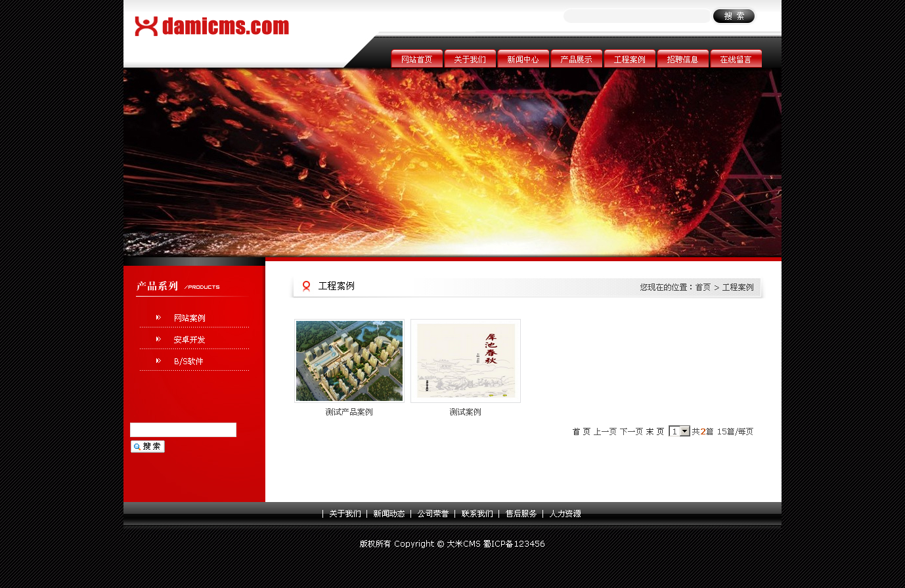Open 网站案例 in the sidebar
905x588 pixels.
pyautogui.click(x=190, y=318)
